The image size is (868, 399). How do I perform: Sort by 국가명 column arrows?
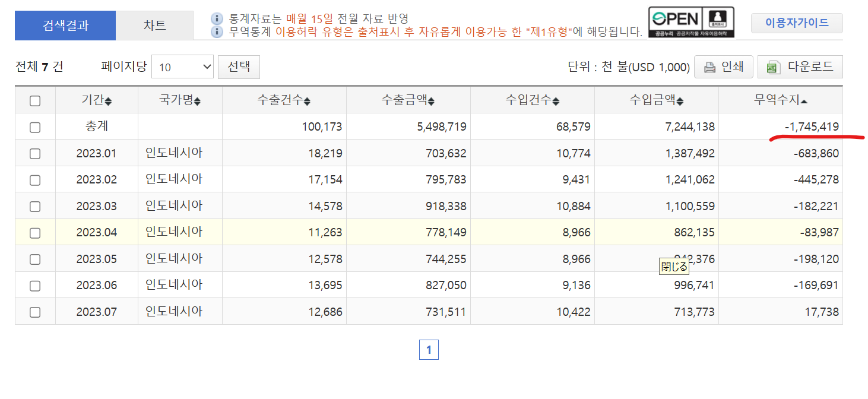click(x=197, y=102)
